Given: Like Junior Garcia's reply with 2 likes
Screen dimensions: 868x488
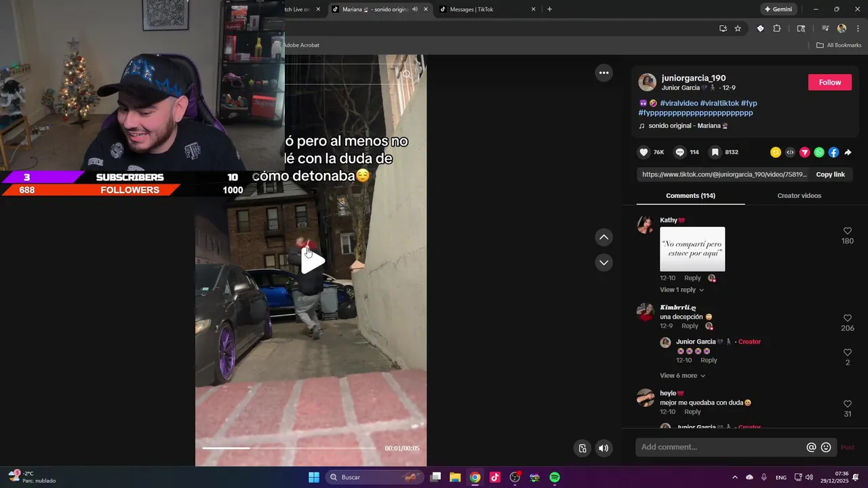Looking at the screenshot, I should pyautogui.click(x=847, y=352).
